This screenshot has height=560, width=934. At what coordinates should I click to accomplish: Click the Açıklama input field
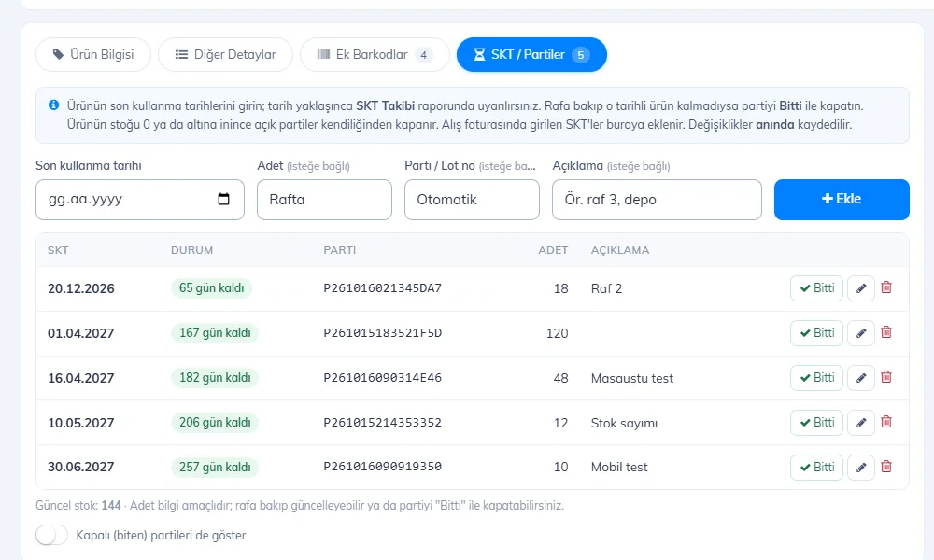pyautogui.click(x=657, y=200)
